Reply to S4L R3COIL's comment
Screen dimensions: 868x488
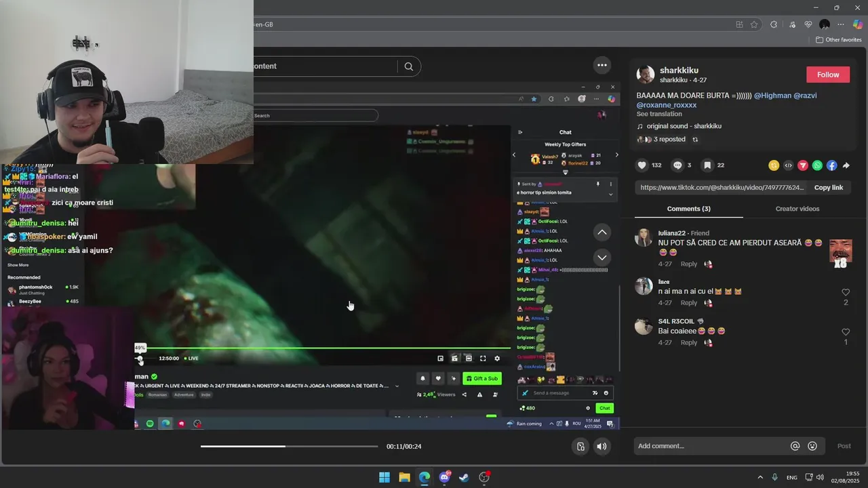point(689,342)
